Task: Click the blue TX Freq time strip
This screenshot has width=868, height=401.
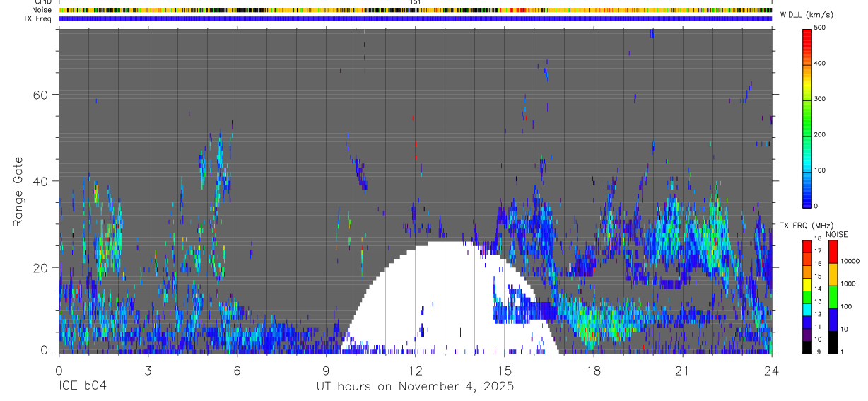Action: (416, 18)
